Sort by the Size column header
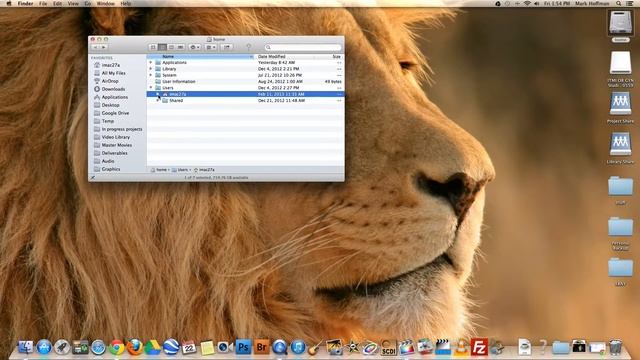 pos(330,57)
